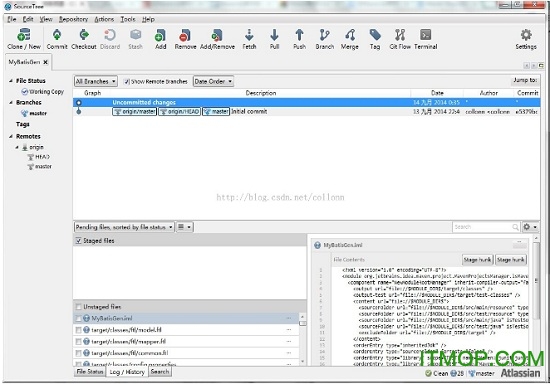Open the list view mode dropdown
This screenshot has width=550, height=384.
185,227
